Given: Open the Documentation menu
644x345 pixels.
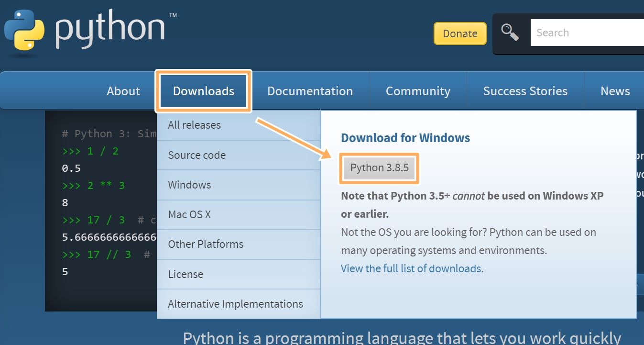Looking at the screenshot, I should pyautogui.click(x=310, y=91).
